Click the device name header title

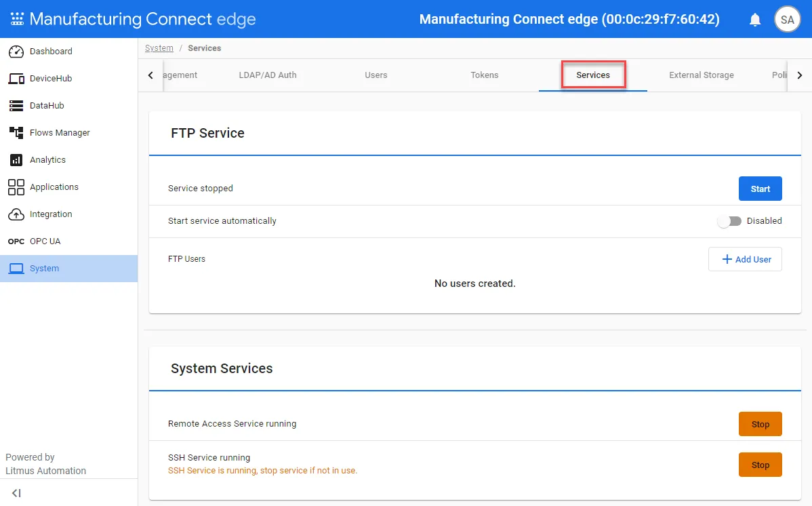[569, 20]
